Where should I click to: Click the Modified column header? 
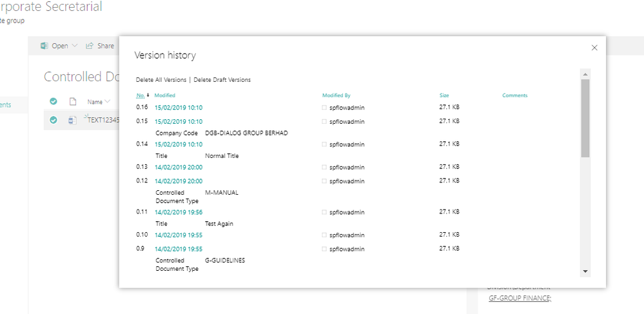click(164, 95)
